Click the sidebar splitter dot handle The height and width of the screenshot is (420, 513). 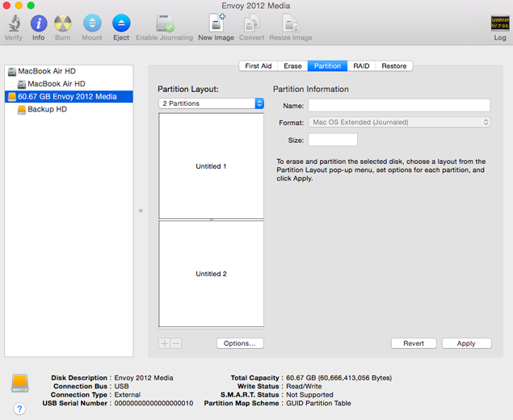pyautogui.click(x=141, y=211)
